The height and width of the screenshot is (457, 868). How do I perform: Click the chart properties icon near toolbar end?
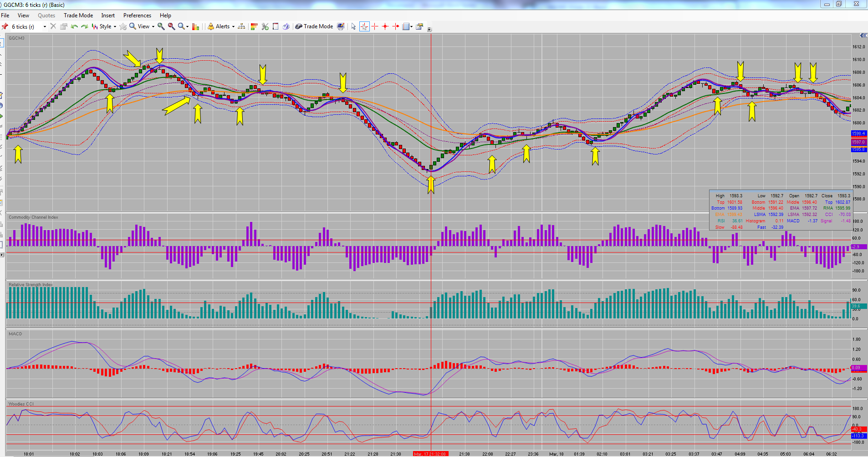pos(419,26)
